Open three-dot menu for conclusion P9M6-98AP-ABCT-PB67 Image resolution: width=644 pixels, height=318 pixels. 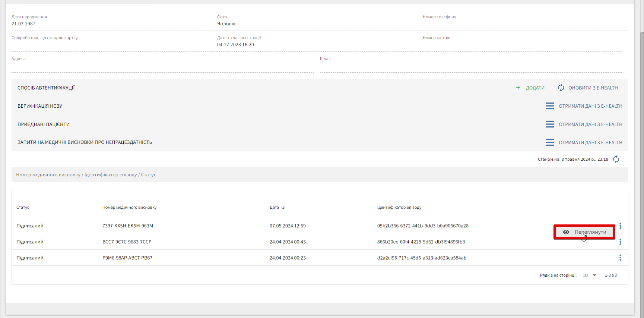click(620, 258)
